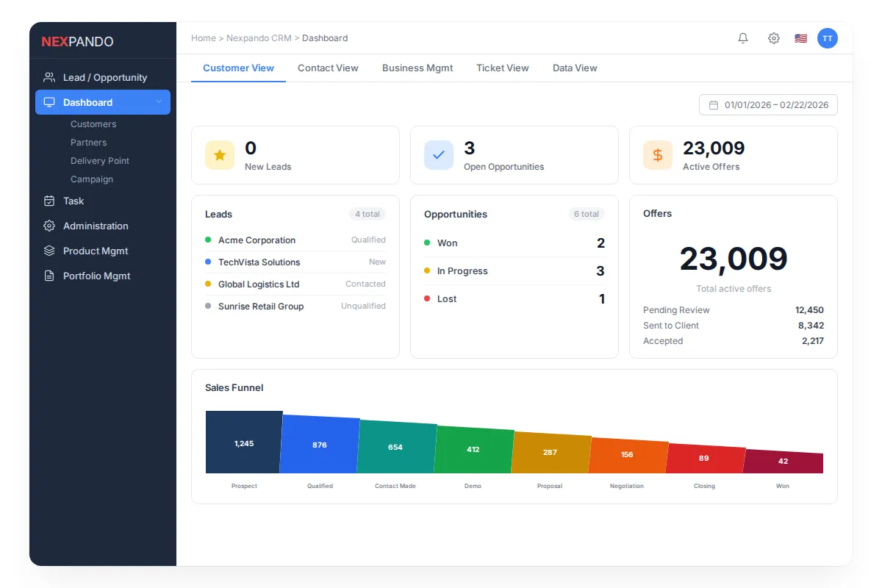The height and width of the screenshot is (588, 882).
Task: Open notifications via the bell icon
Action: click(x=742, y=37)
